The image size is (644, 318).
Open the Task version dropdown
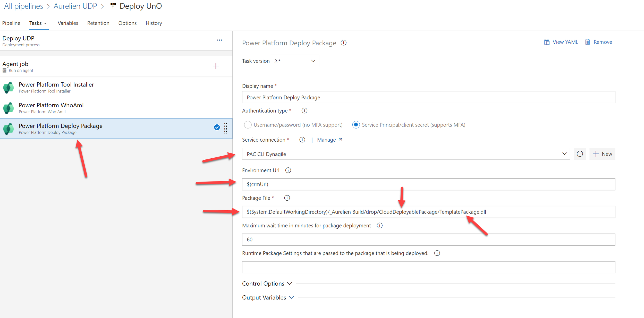pos(295,61)
